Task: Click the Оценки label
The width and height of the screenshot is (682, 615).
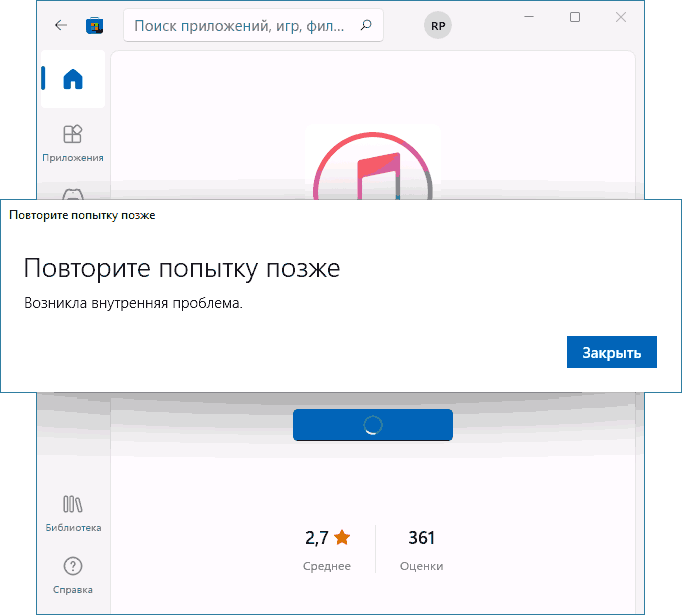Action: [421, 566]
